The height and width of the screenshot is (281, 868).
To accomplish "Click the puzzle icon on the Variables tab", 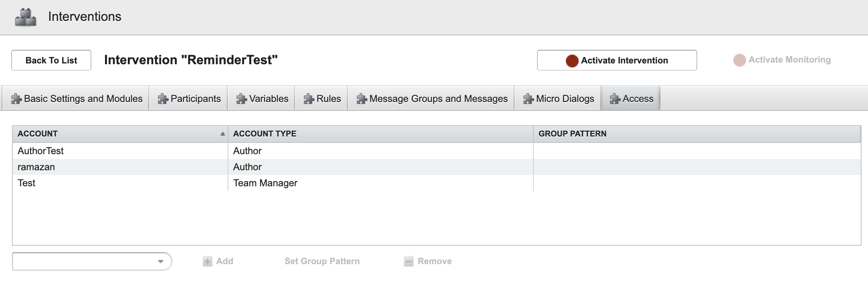I will tap(241, 99).
